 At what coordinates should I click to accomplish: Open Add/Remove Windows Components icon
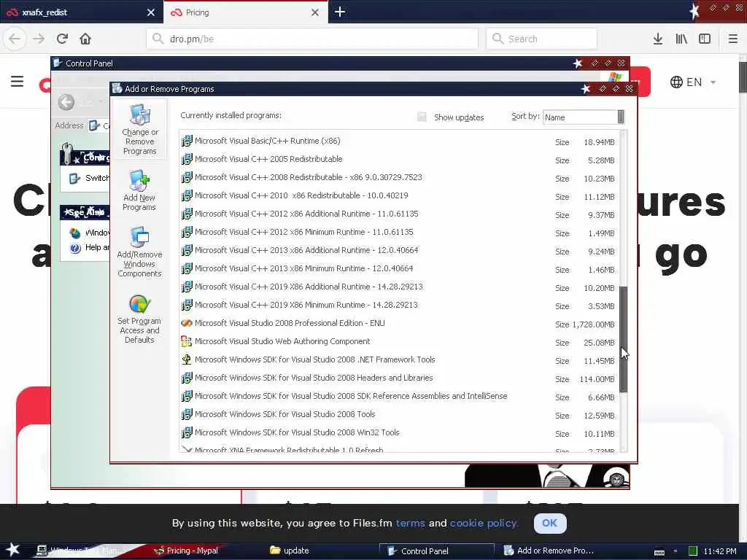[x=139, y=237]
